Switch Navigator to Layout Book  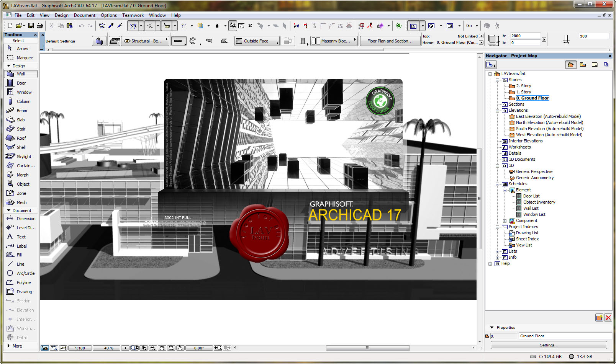(595, 65)
